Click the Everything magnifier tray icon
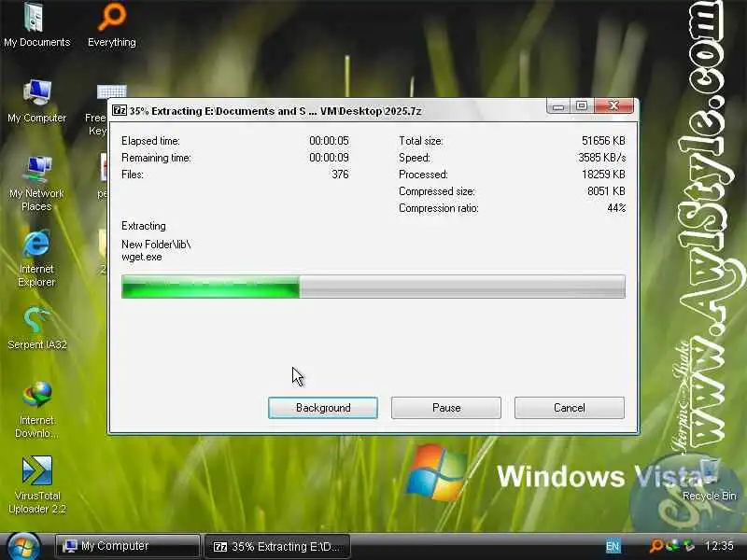Screen dimensions: 747x560 tap(656, 546)
